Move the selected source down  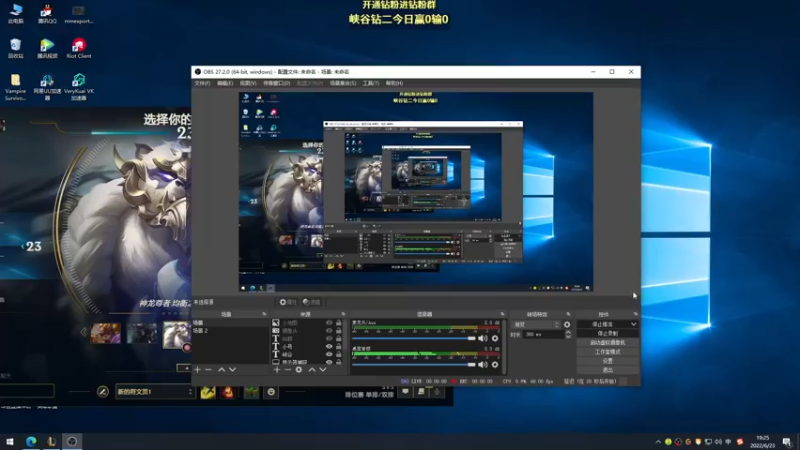point(322,369)
